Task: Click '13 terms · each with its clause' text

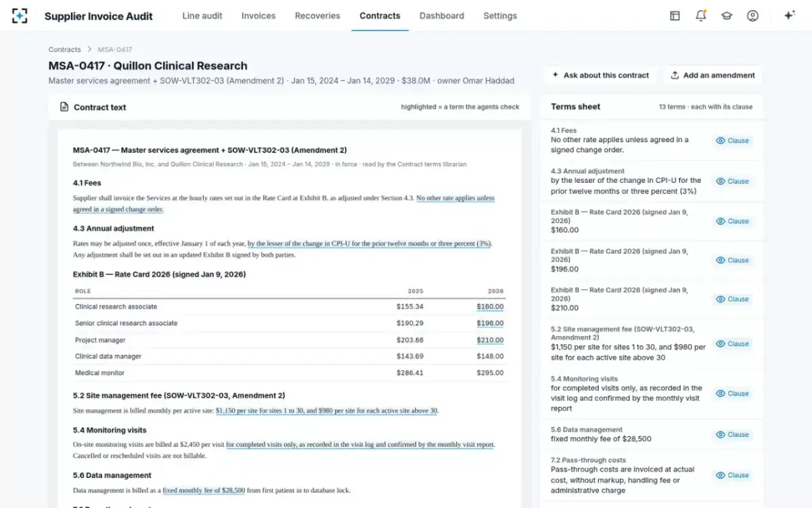Action: point(706,107)
